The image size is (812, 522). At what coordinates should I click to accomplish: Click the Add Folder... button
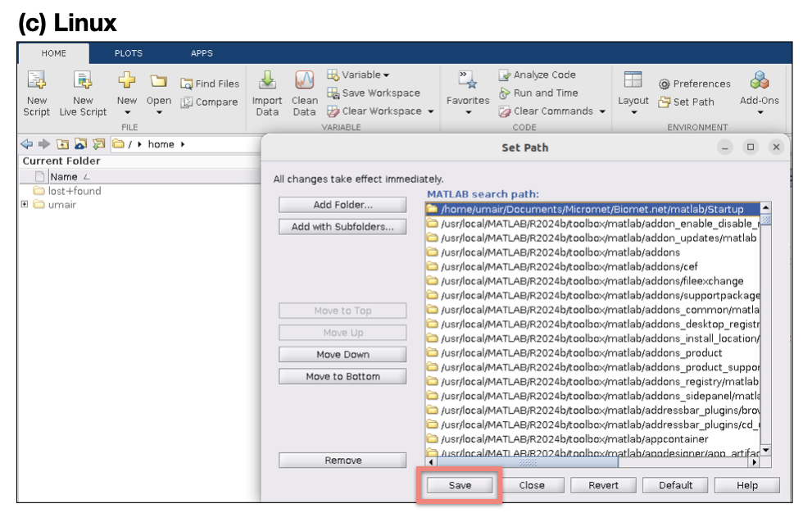click(x=342, y=205)
